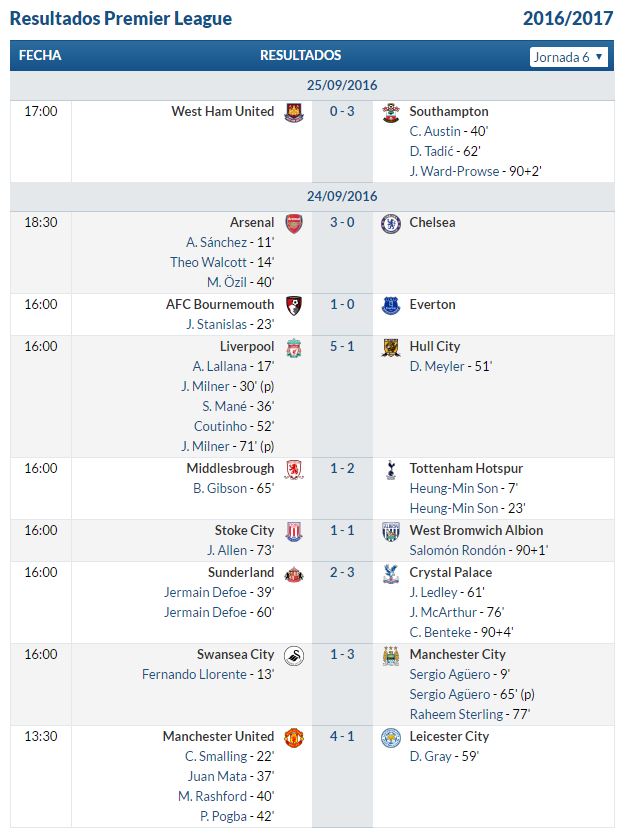The height and width of the screenshot is (838, 625).
Task: Click the Liverpool club crest
Action: 294,348
